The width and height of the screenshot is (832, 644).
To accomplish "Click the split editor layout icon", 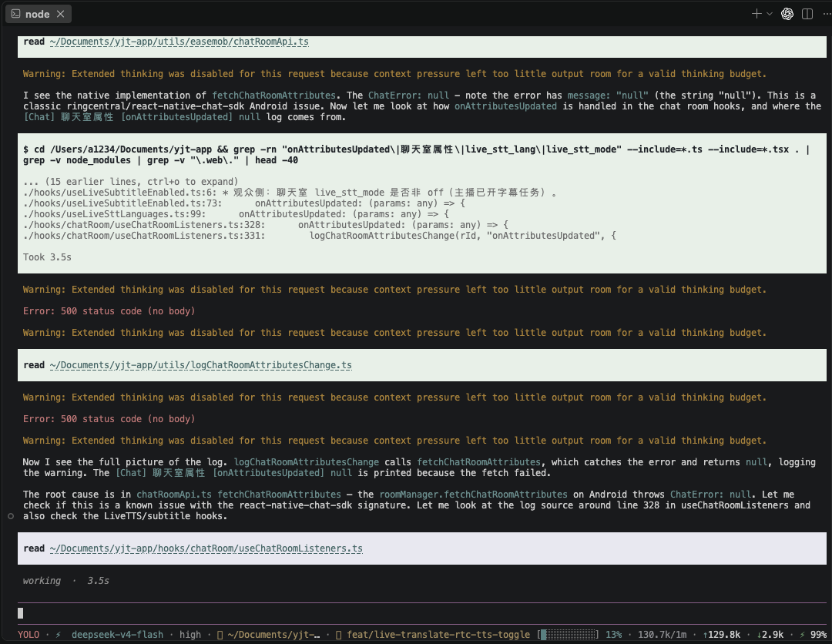I will click(807, 14).
